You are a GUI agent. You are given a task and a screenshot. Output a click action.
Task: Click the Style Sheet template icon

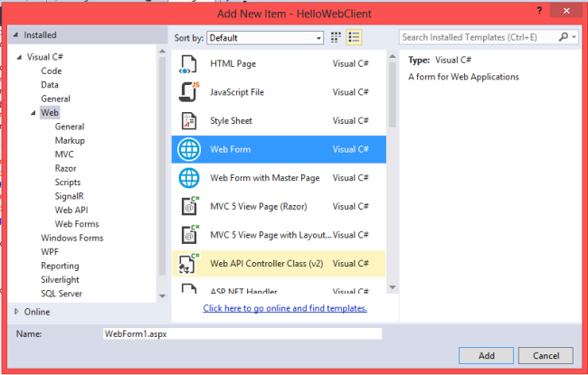click(189, 120)
